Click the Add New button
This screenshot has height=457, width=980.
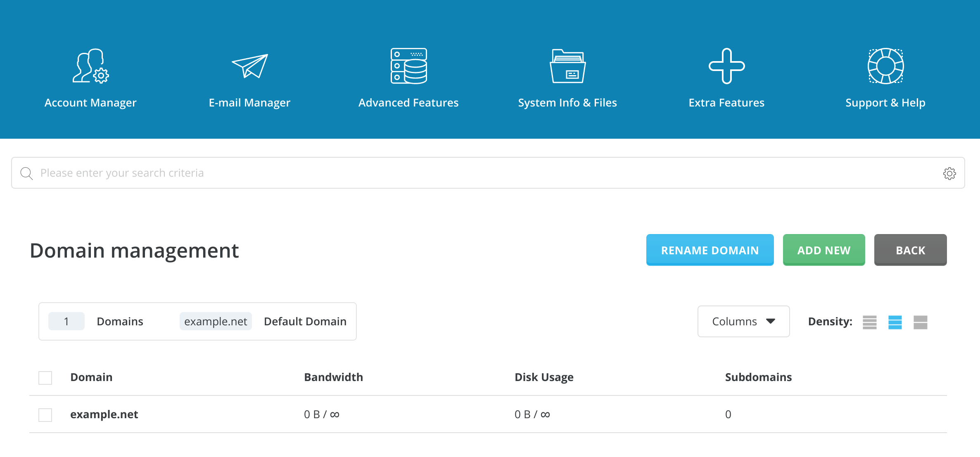pos(823,250)
